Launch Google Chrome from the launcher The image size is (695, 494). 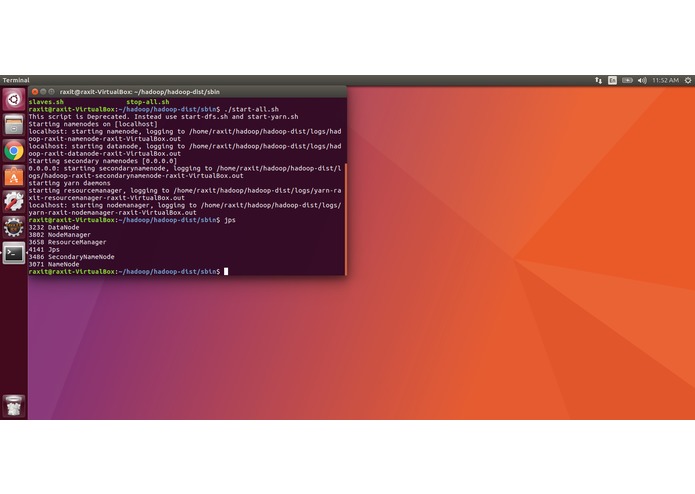point(14,151)
